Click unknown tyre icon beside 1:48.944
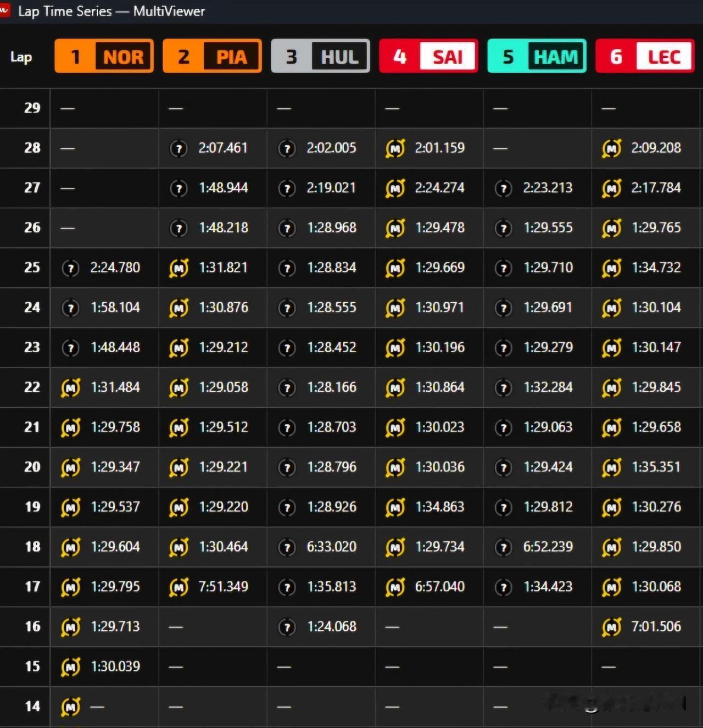Image resolution: width=703 pixels, height=728 pixels. [x=178, y=188]
